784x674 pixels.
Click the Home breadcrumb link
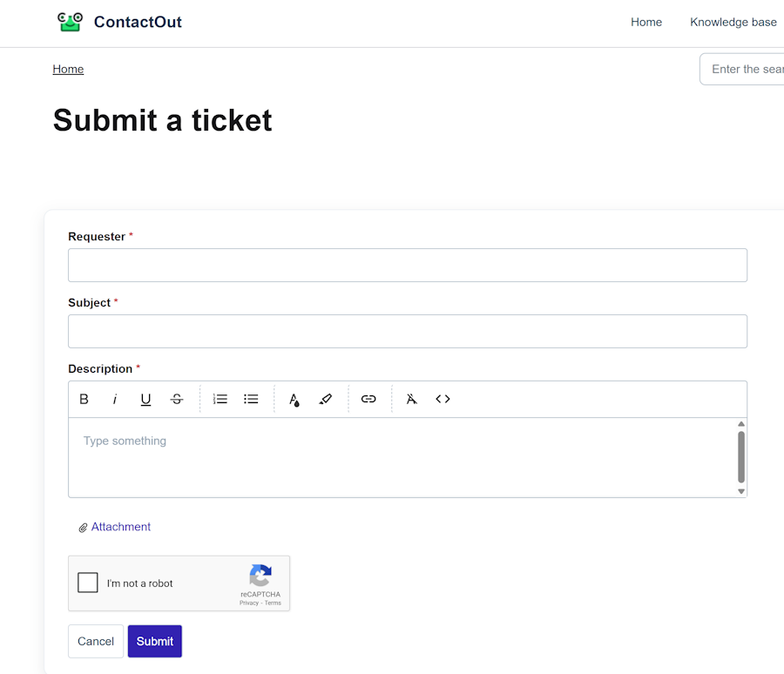coord(68,69)
